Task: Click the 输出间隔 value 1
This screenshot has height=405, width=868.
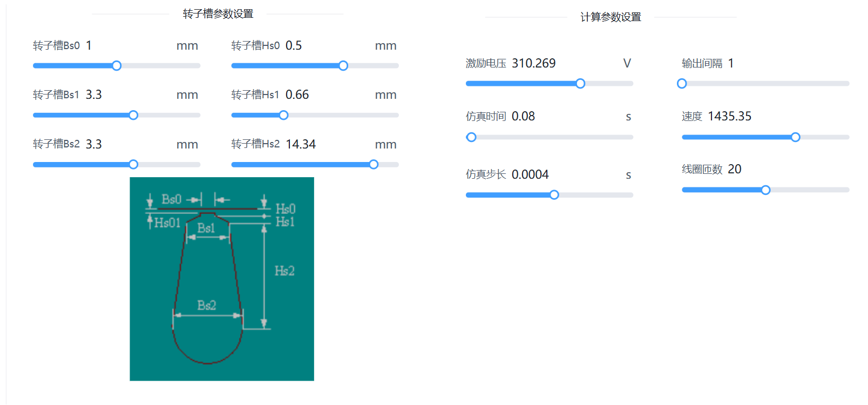Action: click(731, 63)
